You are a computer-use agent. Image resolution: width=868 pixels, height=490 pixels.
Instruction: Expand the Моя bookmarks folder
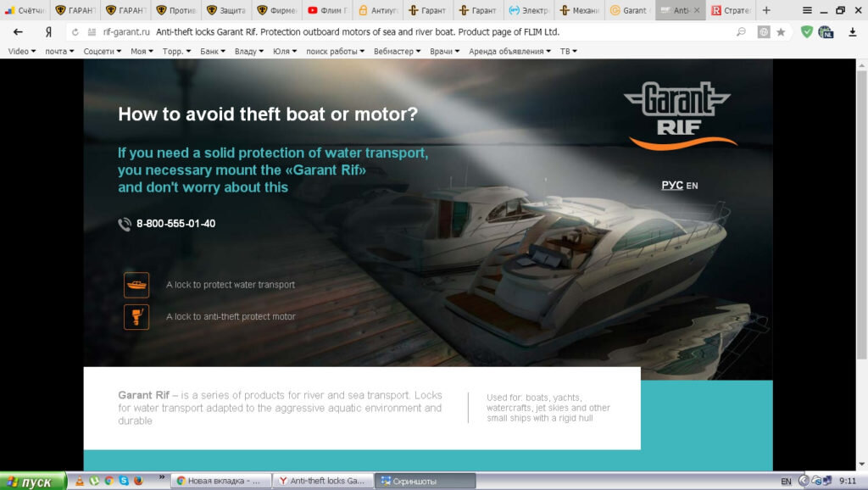[142, 51]
